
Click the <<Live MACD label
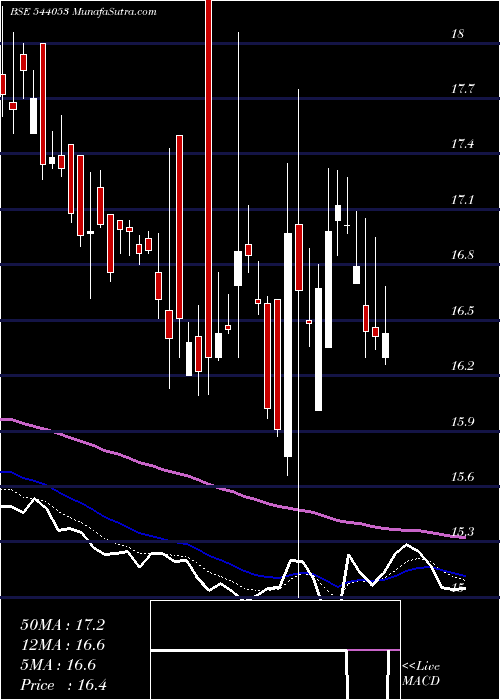pyautogui.click(x=421, y=674)
